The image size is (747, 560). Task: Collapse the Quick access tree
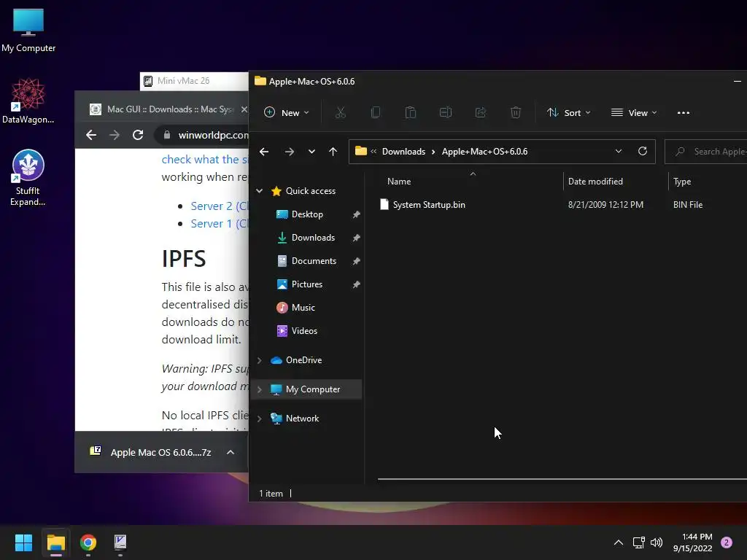pos(259,191)
